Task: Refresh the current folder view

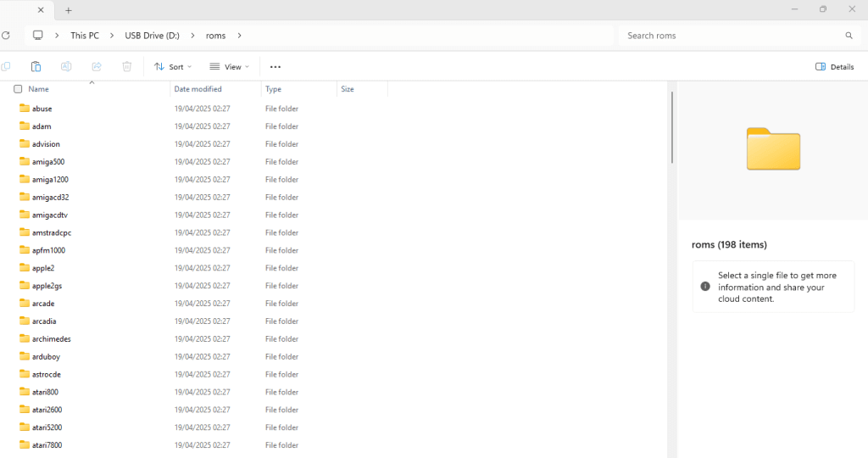Action: (x=6, y=36)
